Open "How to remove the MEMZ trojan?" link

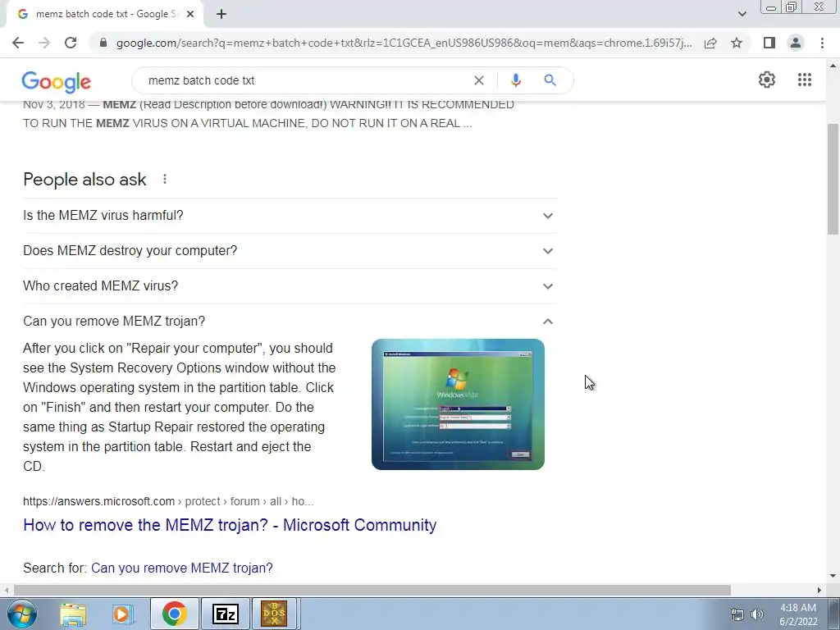[230, 525]
